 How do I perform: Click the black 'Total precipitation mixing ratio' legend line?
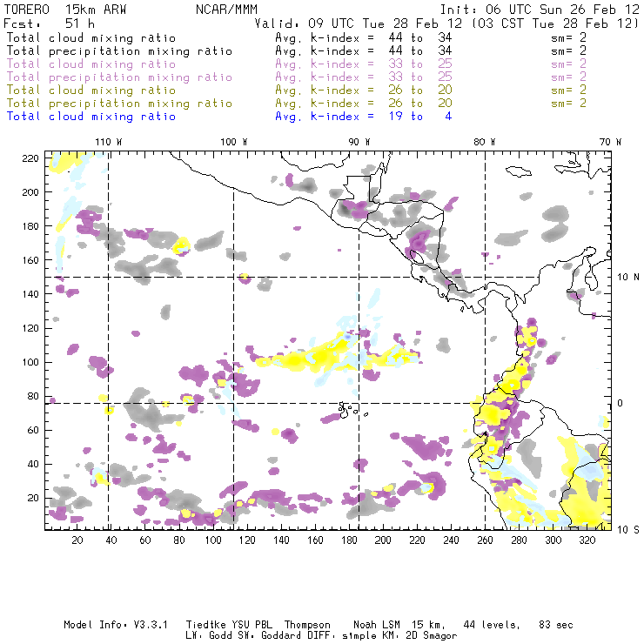coord(119,51)
